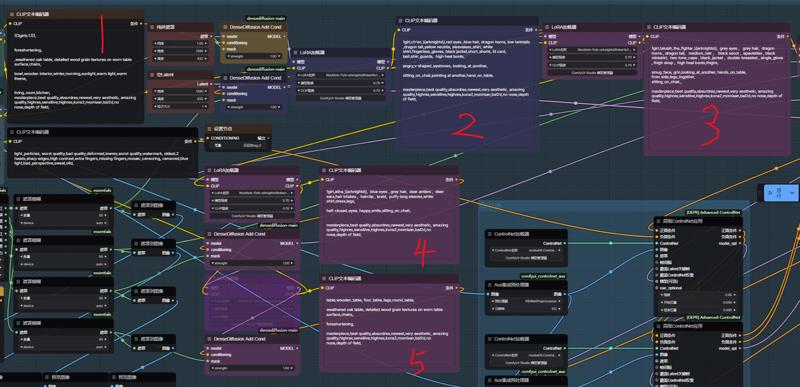Click ComfyUI Studio button in upper ControlNet loader
The height and width of the screenshot is (387, 800).
pyautogui.click(x=526, y=259)
